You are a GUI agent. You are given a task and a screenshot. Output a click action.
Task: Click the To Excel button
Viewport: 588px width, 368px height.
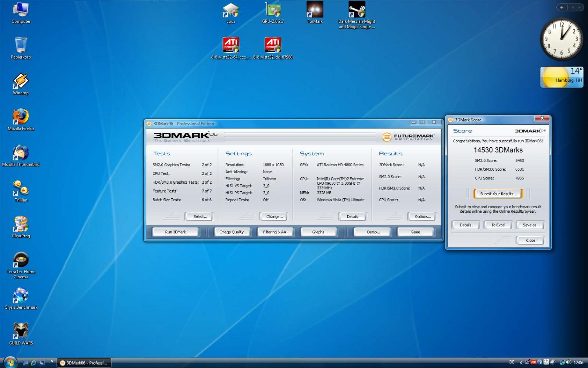[498, 225]
